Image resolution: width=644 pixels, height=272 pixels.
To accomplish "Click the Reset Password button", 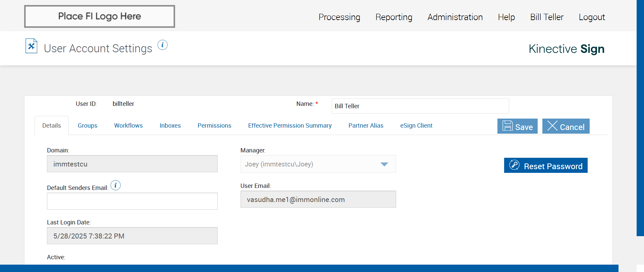I will coord(546,165).
